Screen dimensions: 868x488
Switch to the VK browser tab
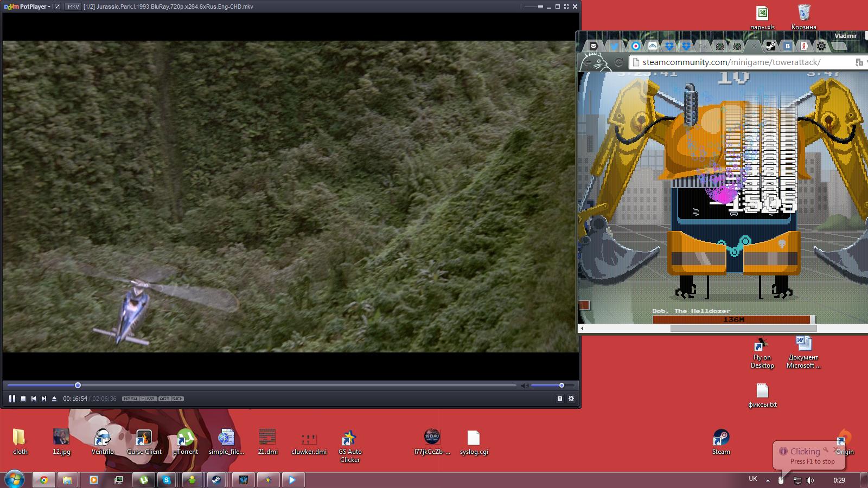tap(788, 46)
